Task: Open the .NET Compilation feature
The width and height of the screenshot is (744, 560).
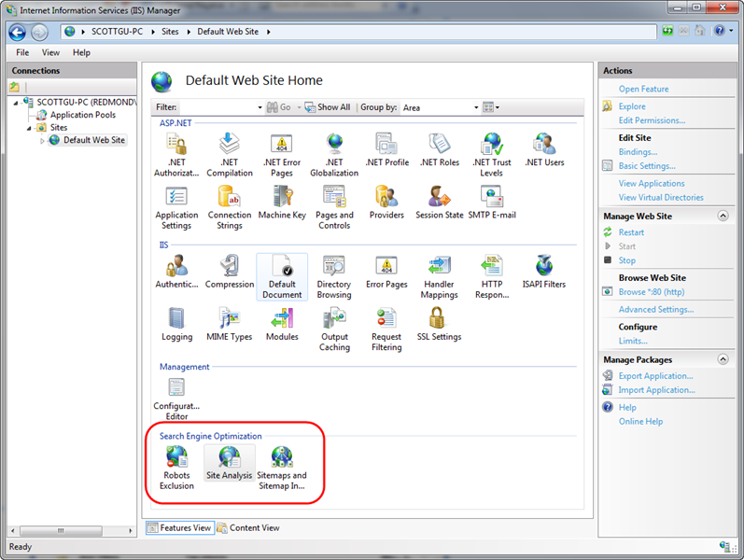Action: pyautogui.click(x=230, y=155)
